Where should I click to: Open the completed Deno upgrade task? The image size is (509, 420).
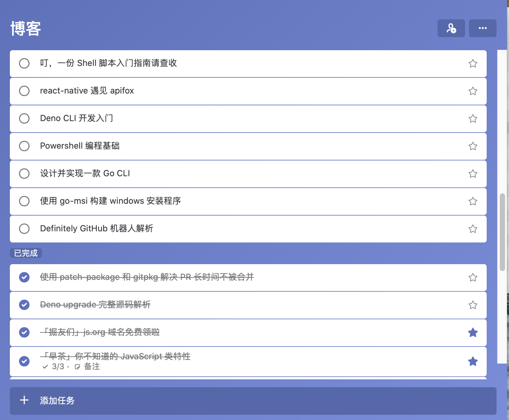[248, 305]
